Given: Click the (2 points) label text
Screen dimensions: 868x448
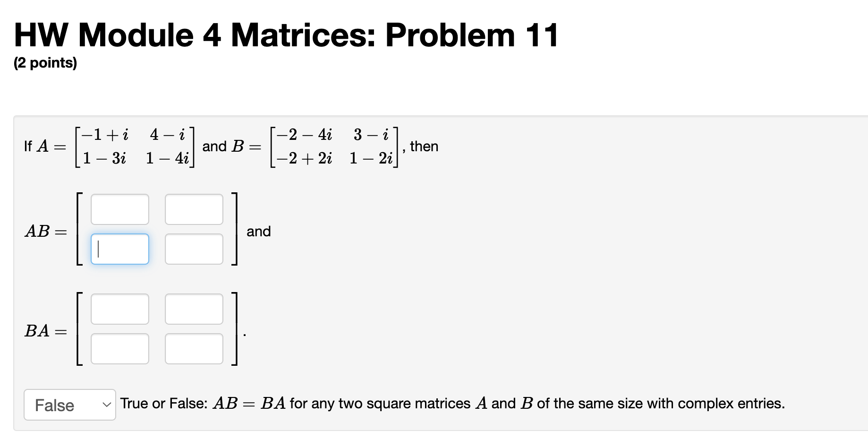Looking at the screenshot, I should tap(46, 62).
